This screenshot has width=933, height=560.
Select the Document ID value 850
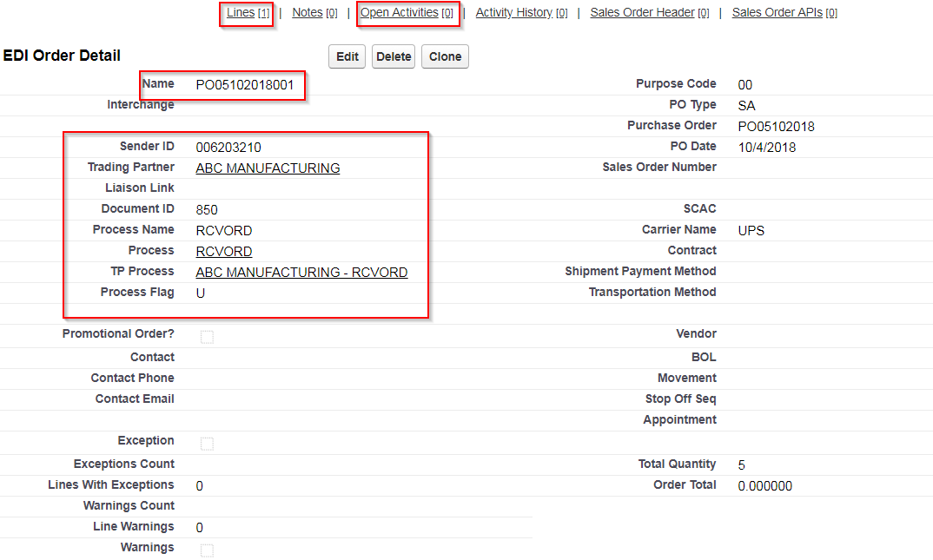click(x=207, y=210)
